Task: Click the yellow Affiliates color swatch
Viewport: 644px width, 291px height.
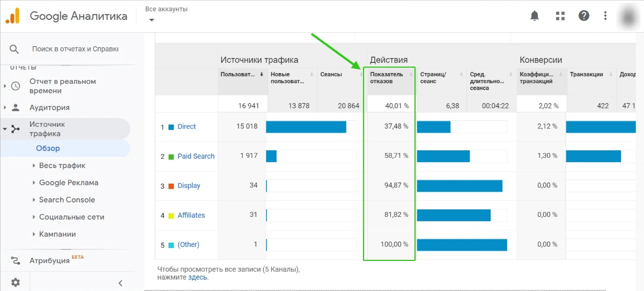Action: pos(171,216)
